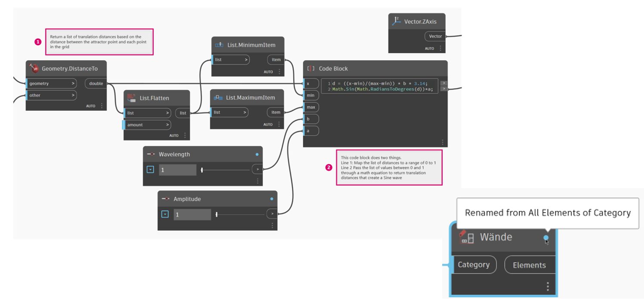Click the List.Flatten node icon
The height and width of the screenshot is (299, 644).
click(x=132, y=98)
